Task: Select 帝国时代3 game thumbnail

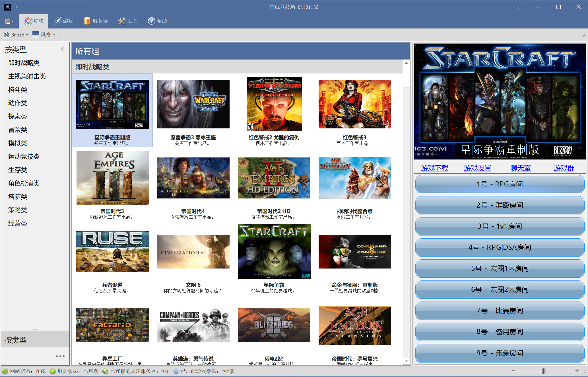Action: point(113,178)
